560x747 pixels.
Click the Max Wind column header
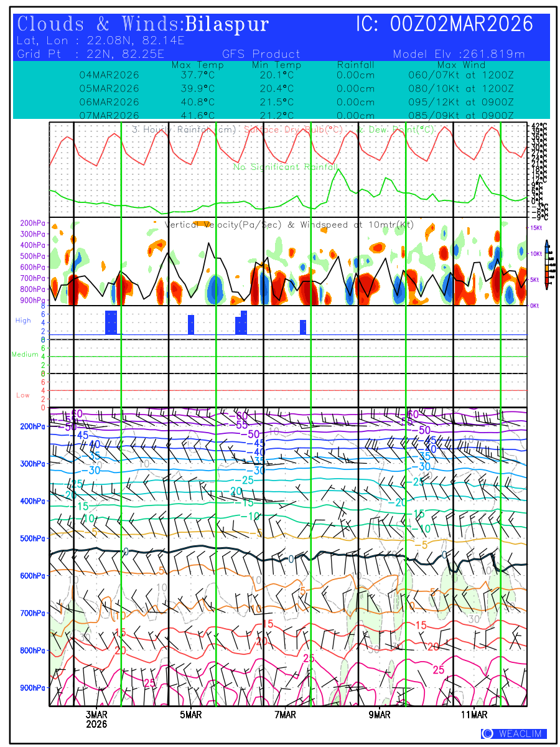(x=460, y=65)
